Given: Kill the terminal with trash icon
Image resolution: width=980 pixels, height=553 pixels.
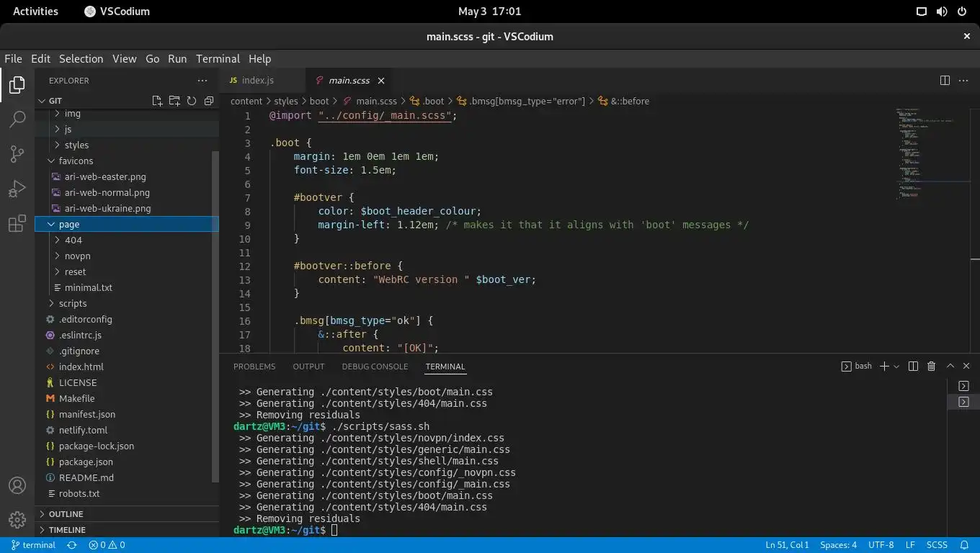Looking at the screenshot, I should (x=931, y=367).
